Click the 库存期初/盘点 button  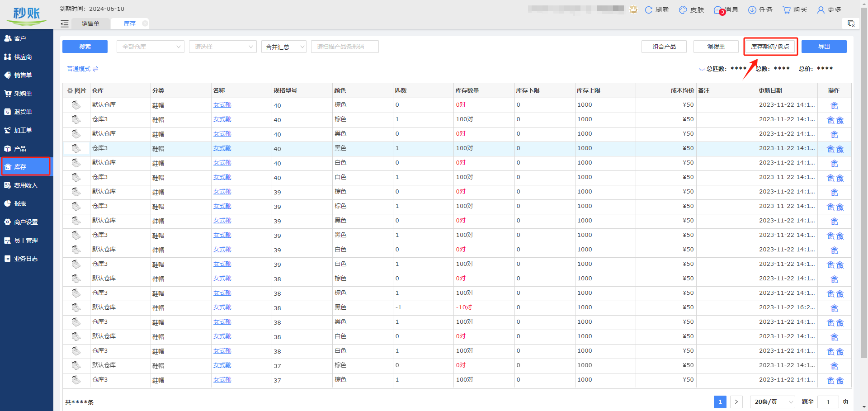click(x=770, y=47)
